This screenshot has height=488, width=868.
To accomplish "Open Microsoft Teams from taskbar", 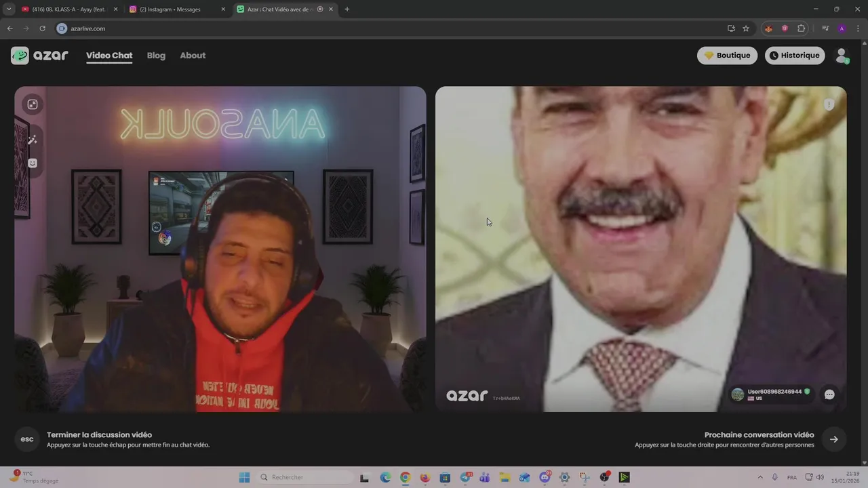I will pyautogui.click(x=485, y=477).
